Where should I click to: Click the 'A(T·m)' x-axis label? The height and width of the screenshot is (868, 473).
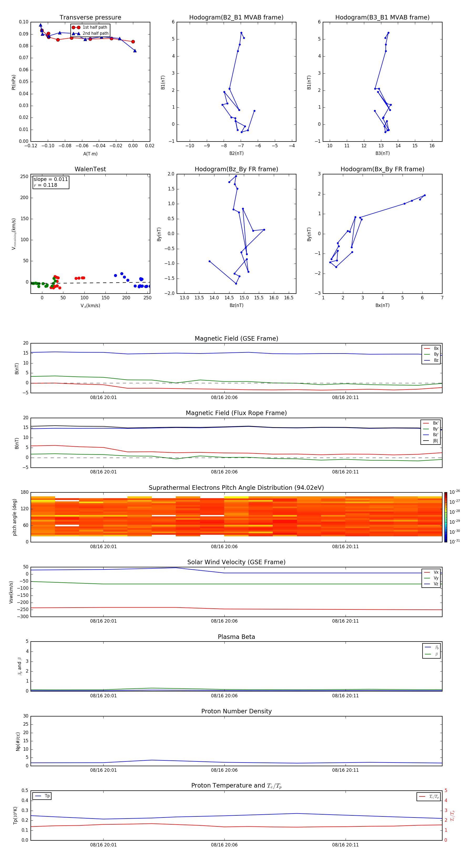90,154
